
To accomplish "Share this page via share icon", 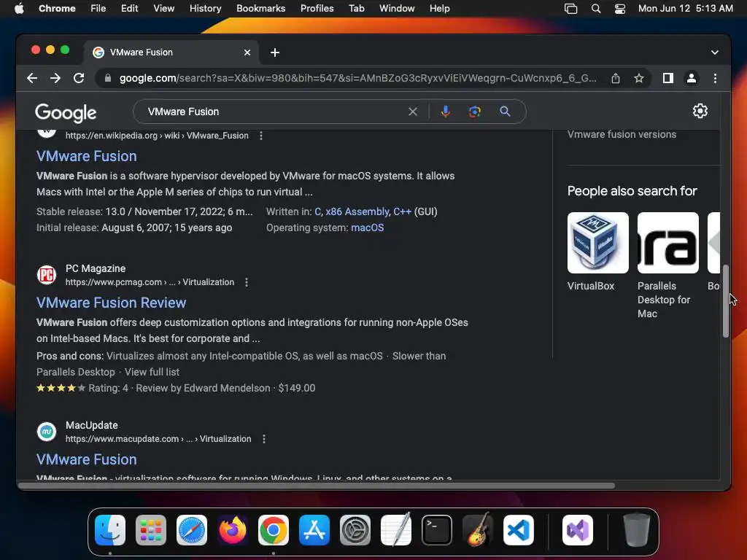I will point(616,78).
